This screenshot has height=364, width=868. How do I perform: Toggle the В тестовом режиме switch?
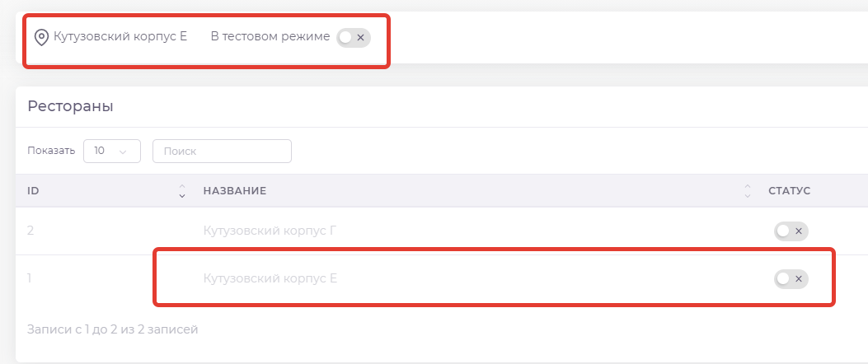click(x=354, y=37)
